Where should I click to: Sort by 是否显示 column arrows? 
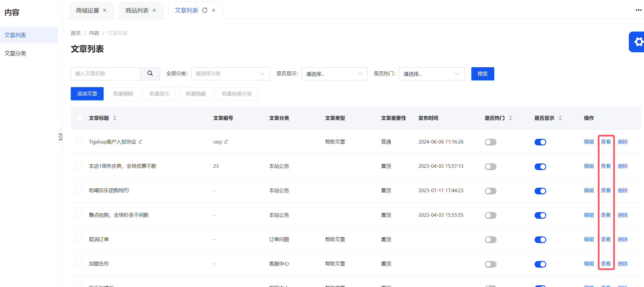click(x=560, y=118)
